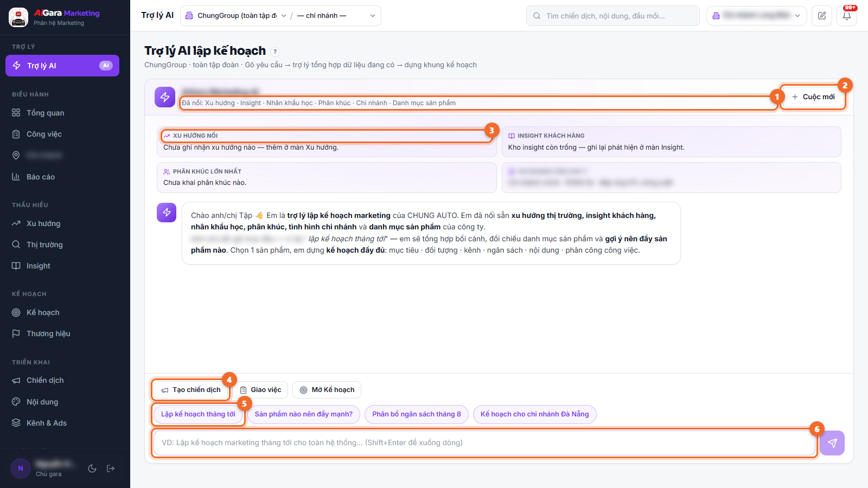This screenshot has width=868, height=488.
Task: Select Sản phẩm nào nên đẩy mạnh suggestion
Action: coord(304,414)
